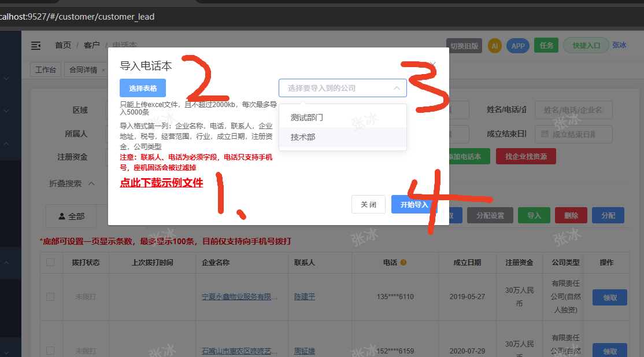Open contact link 陈建平
The image size is (644, 357).
pyautogui.click(x=305, y=297)
